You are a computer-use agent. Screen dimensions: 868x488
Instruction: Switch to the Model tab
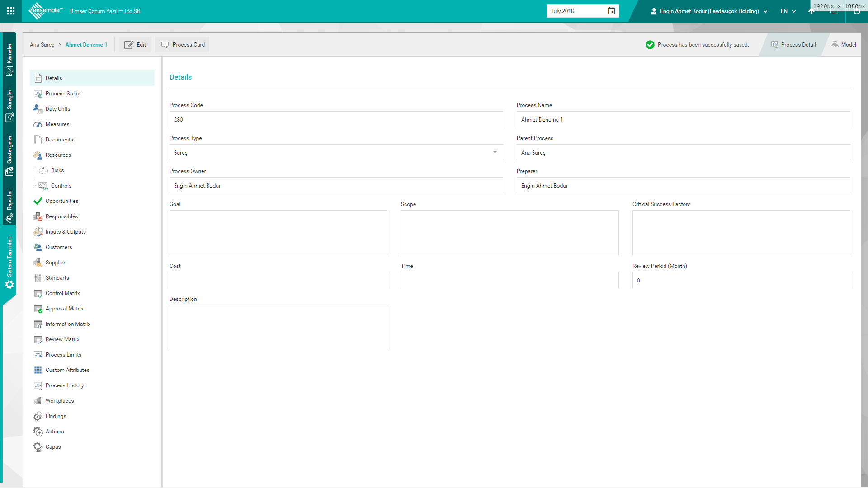click(844, 45)
